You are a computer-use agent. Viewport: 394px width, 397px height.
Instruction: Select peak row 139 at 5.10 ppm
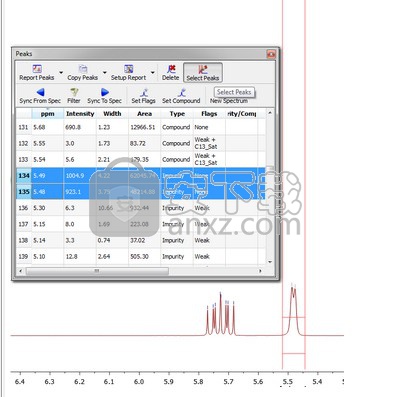141,256
